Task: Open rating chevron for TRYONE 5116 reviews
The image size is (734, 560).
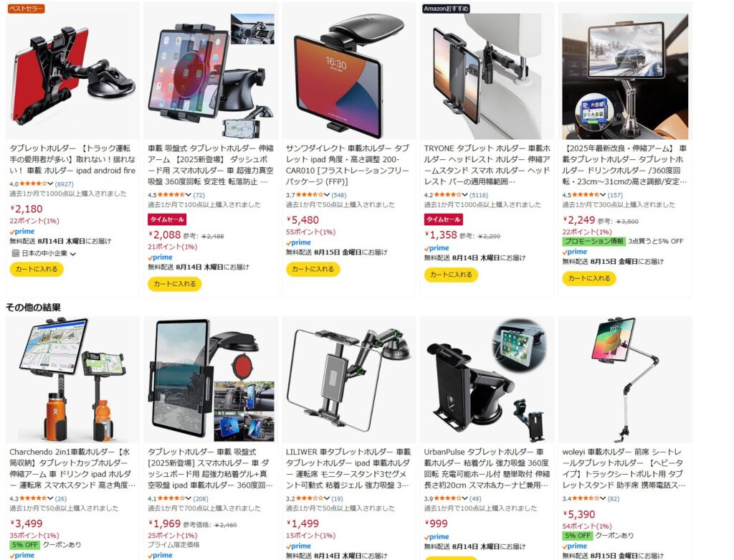Action: (464, 195)
